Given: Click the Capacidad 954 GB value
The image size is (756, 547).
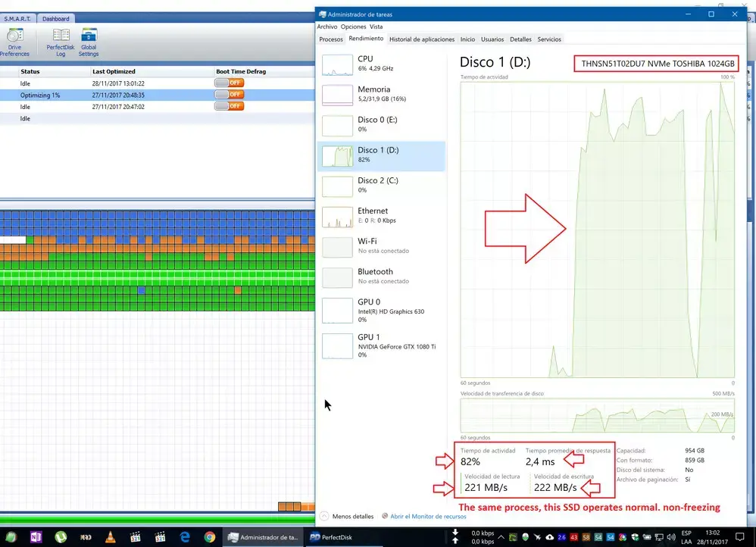Looking at the screenshot, I should [695, 451].
